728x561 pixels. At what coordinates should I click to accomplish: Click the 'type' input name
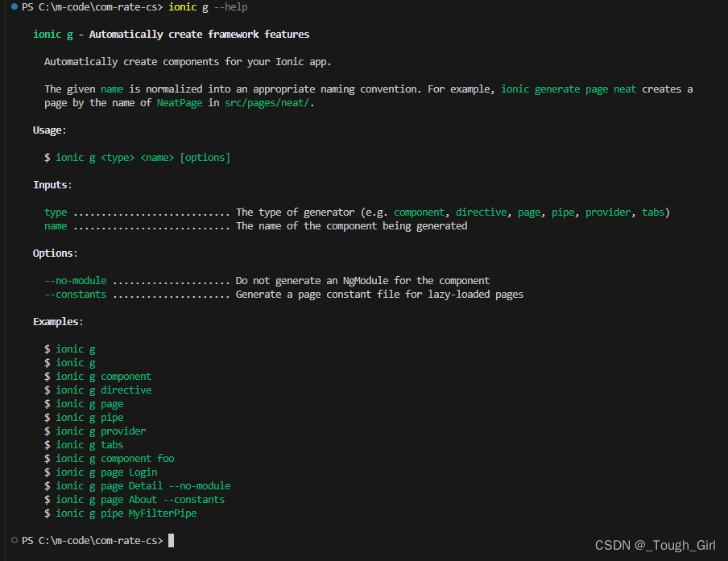pyautogui.click(x=56, y=212)
